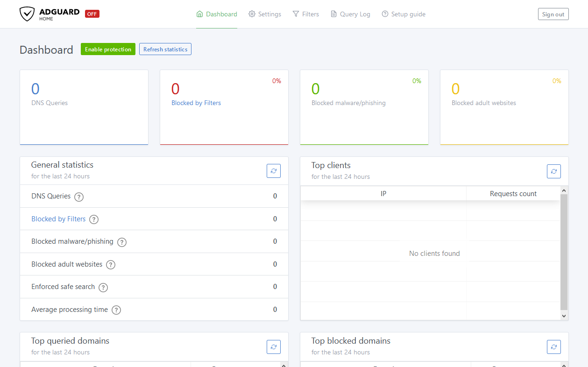Click the 'Enforced safe search' label

[x=63, y=287]
